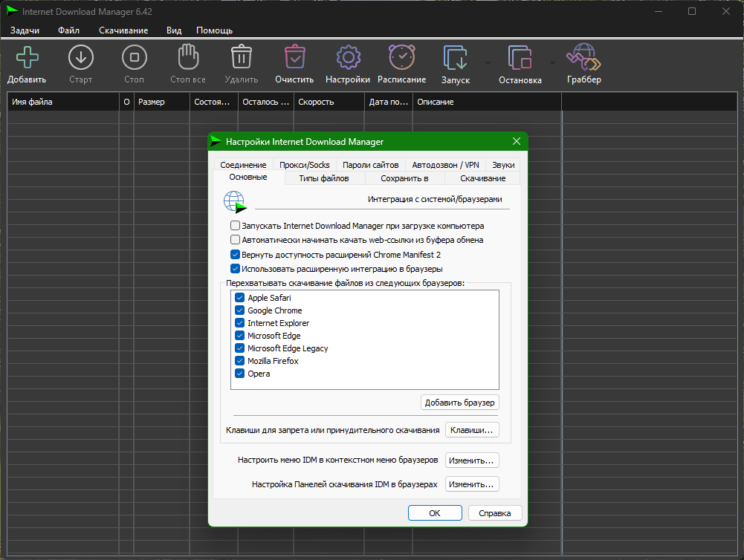
Task: Switch to the Прокси/Socks tab
Action: (305, 165)
